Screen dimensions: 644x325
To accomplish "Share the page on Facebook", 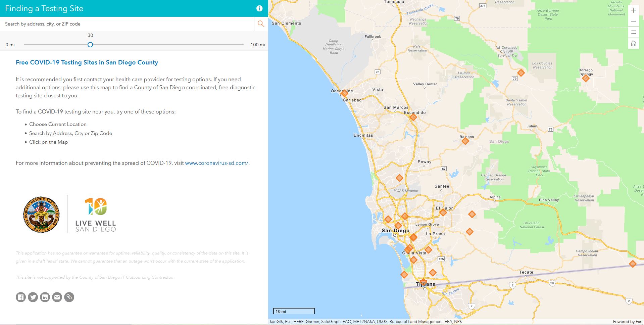I will (21, 297).
